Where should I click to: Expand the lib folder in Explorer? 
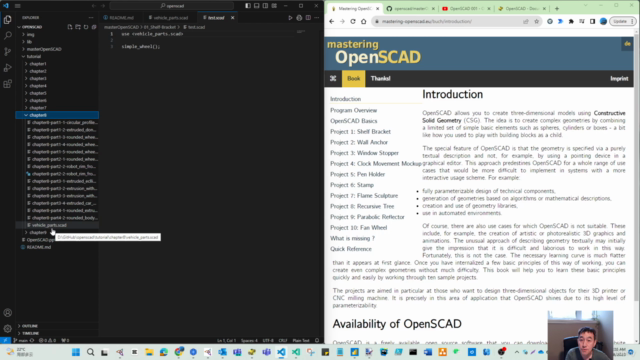(x=29, y=42)
